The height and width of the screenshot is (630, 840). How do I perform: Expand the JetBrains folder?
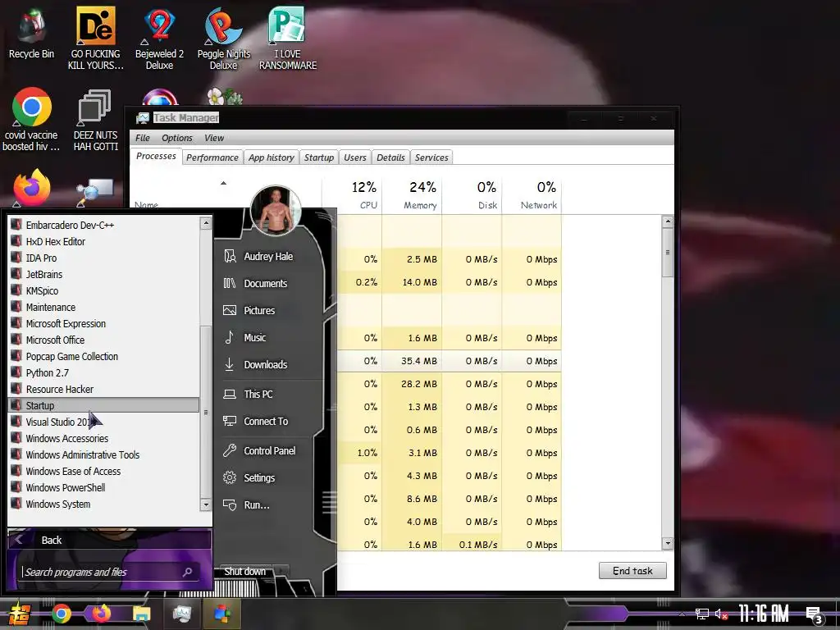(x=104, y=274)
